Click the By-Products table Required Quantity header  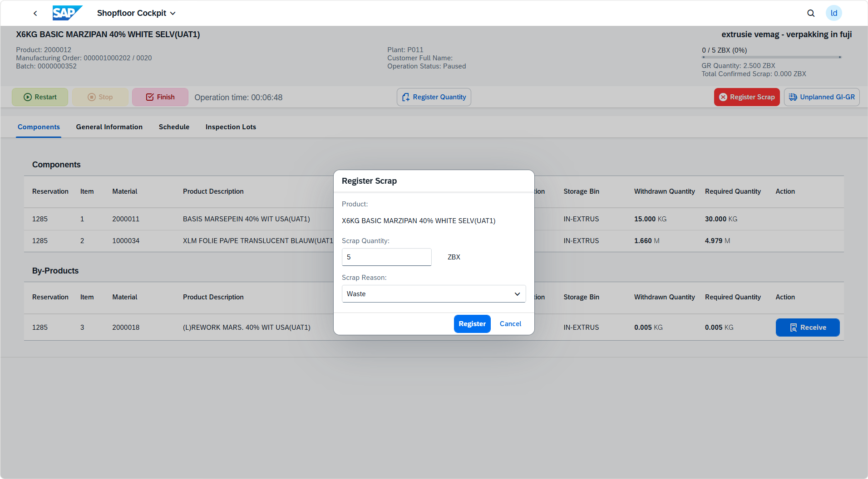[733, 297]
